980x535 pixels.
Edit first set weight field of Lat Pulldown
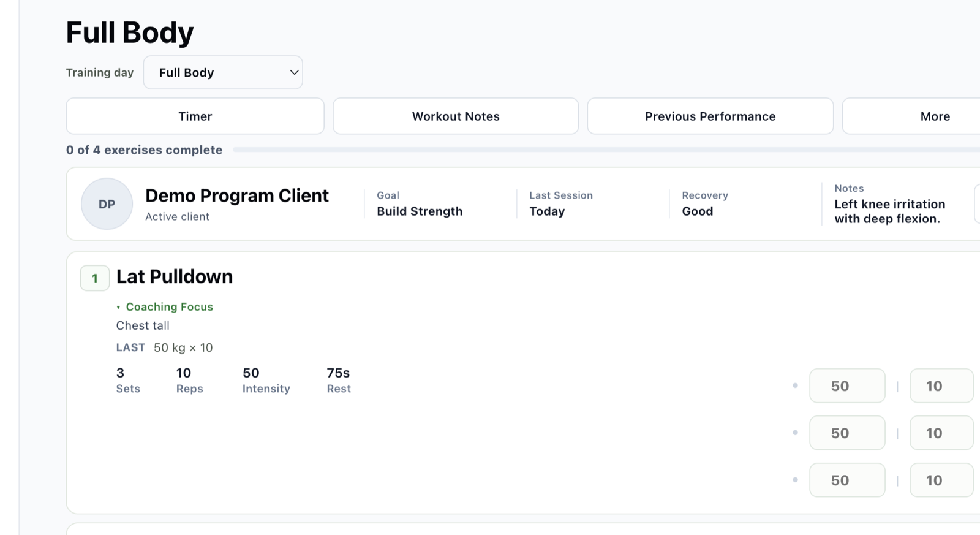click(x=847, y=385)
